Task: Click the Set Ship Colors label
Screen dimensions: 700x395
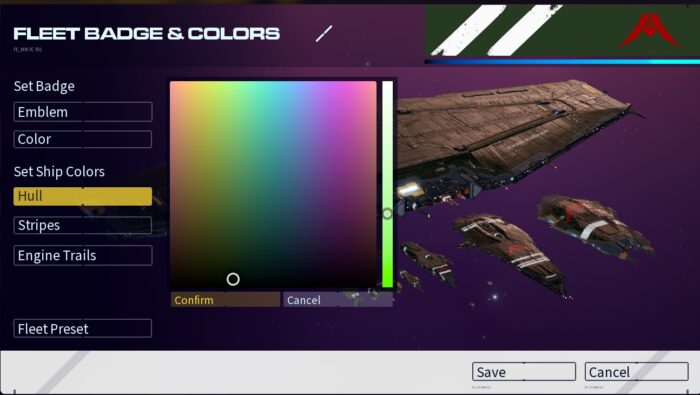Action: pyautogui.click(x=59, y=172)
